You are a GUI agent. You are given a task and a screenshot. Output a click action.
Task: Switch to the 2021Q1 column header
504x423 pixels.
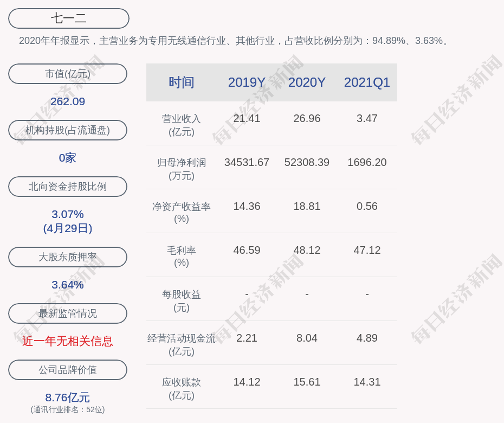coord(367,82)
